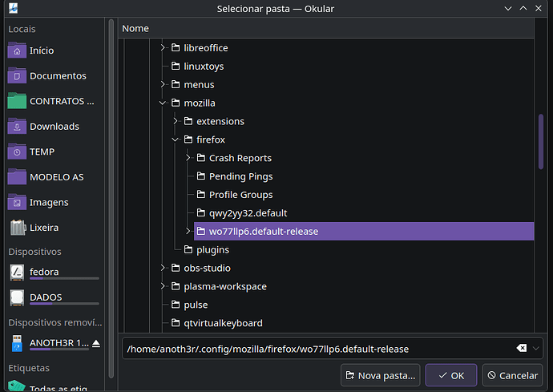Click the fedora disk usage bar
The image size is (553, 392).
coord(64,278)
